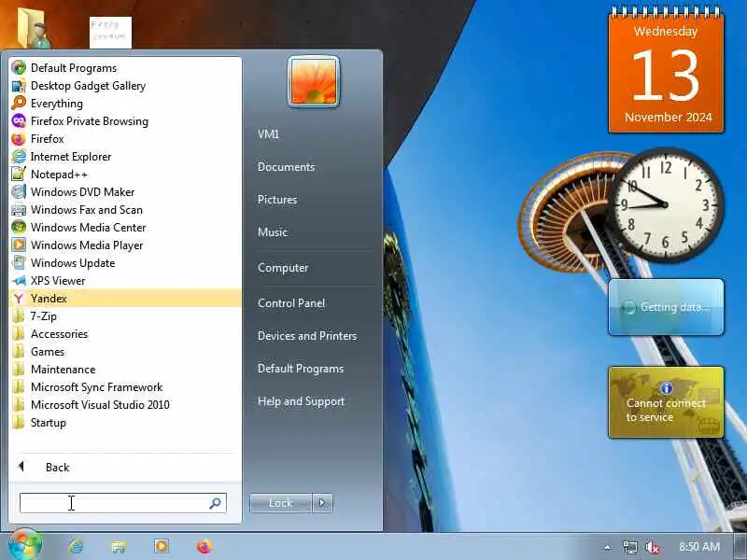Click the user account picture
This screenshot has width=747, height=560.
click(x=314, y=82)
